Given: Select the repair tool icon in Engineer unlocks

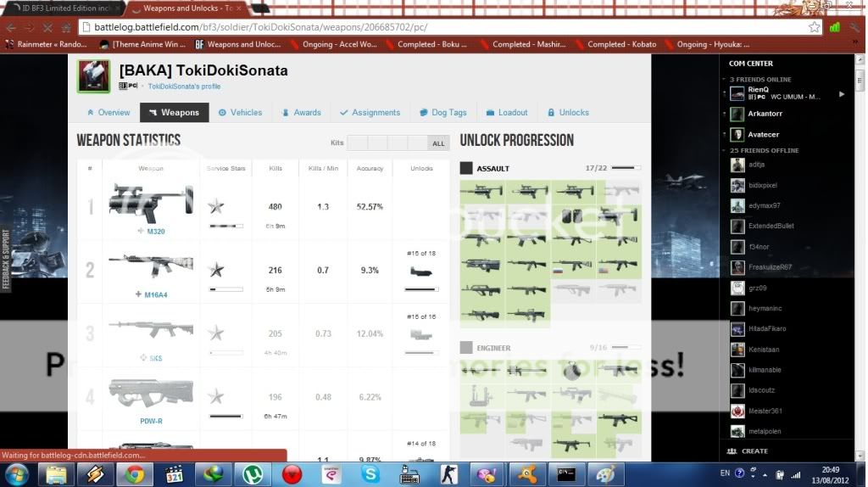Looking at the screenshot, I should (481, 395).
